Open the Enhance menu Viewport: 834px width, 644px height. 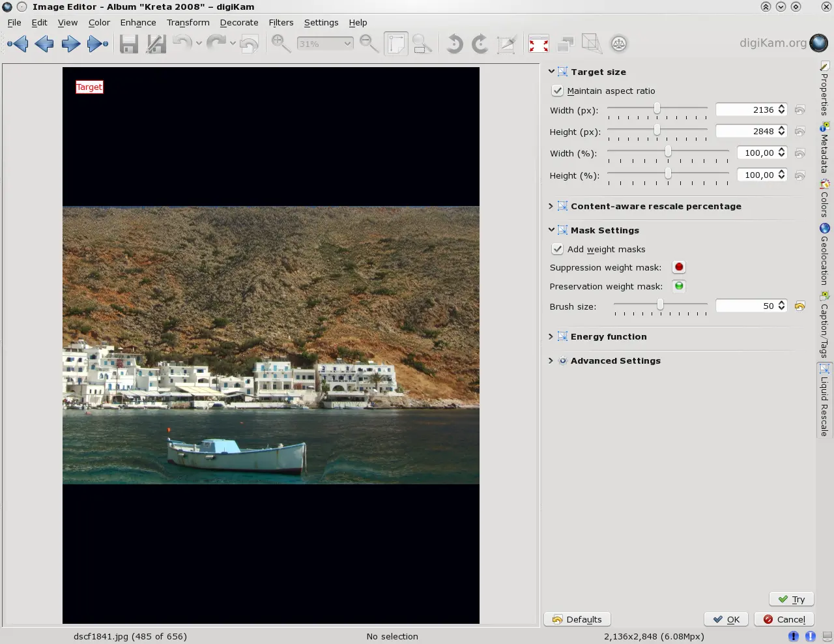138,22
